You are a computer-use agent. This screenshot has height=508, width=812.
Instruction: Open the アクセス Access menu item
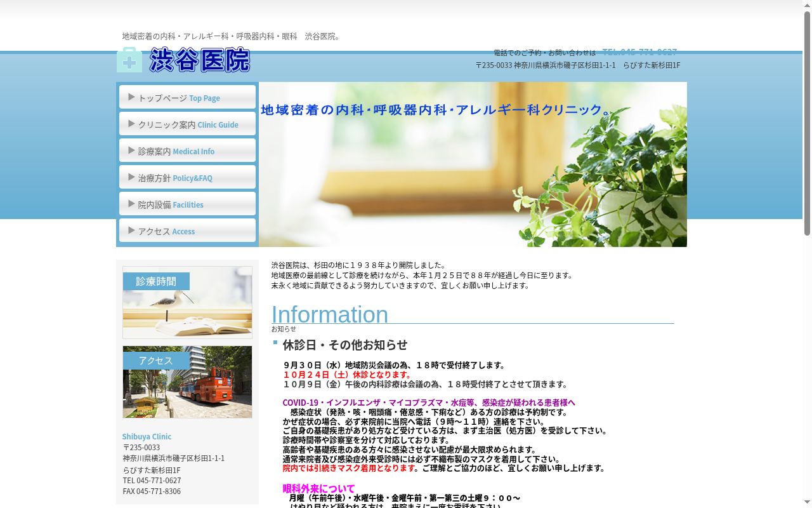pyautogui.click(x=187, y=231)
